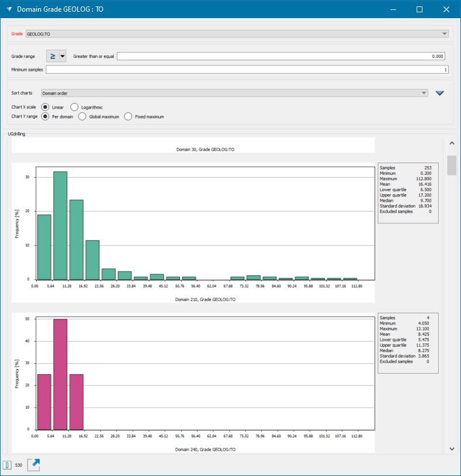Select the Logarithmic X scale option
Image resolution: width=461 pixels, height=476 pixels.
(74, 107)
